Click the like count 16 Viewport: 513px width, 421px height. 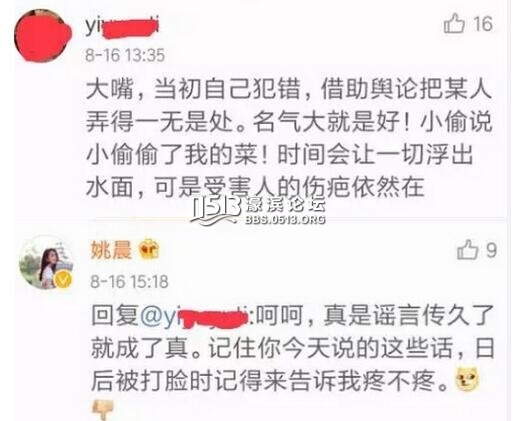pos(482,24)
